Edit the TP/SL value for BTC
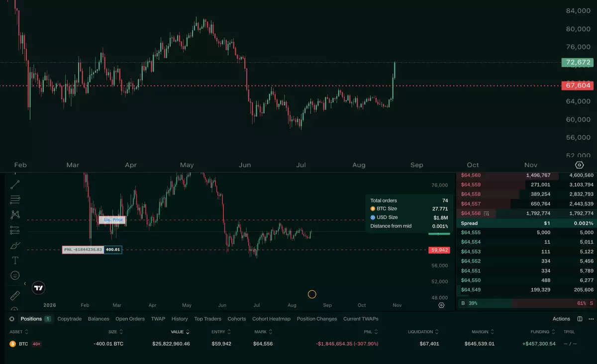The image size is (597, 364). point(570,344)
